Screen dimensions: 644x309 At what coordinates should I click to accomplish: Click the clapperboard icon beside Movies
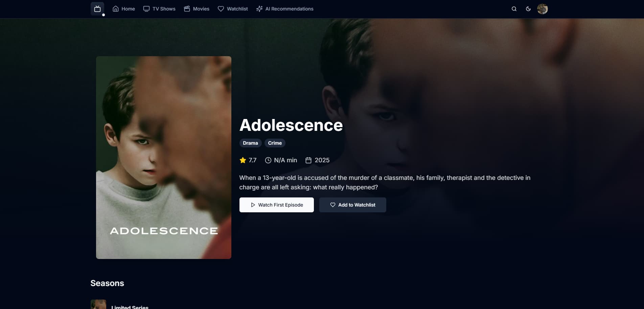pos(187,9)
